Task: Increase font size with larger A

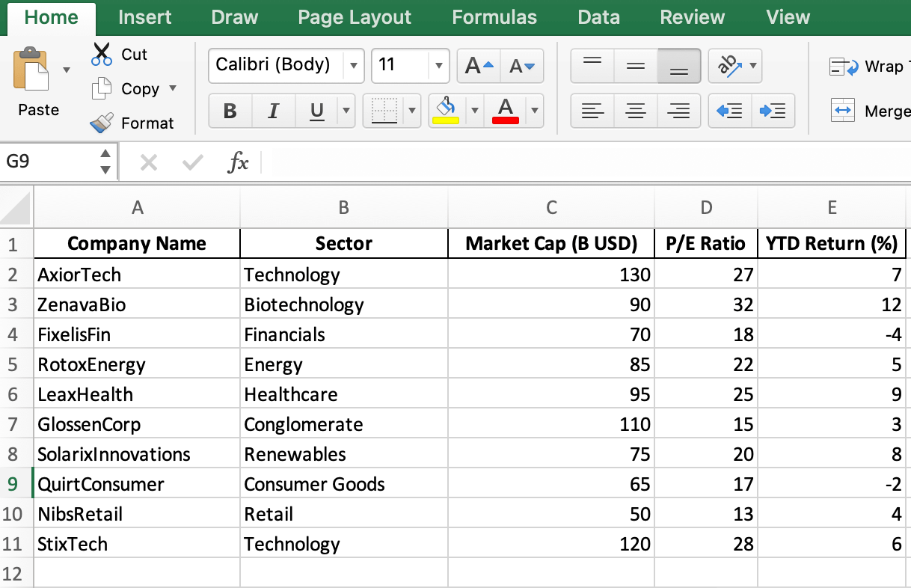Action: point(479,66)
